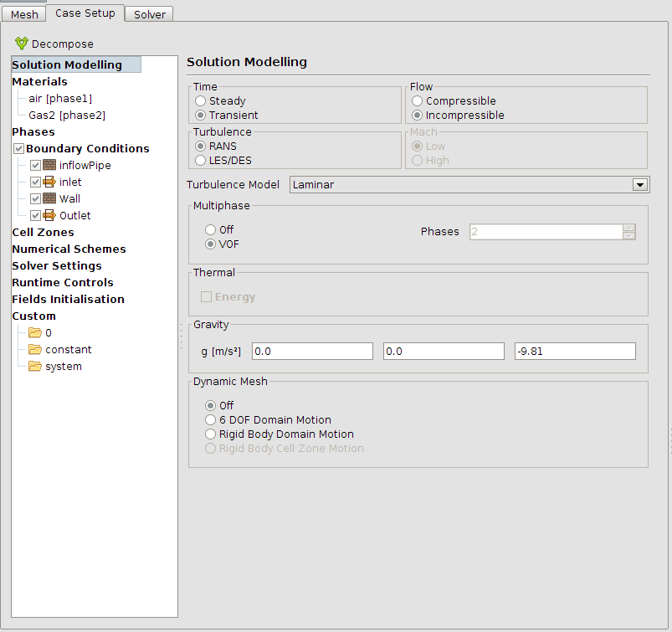Viewport: 672px width, 632px height.
Task: Open the constant folder icon
Action: pyautogui.click(x=35, y=349)
